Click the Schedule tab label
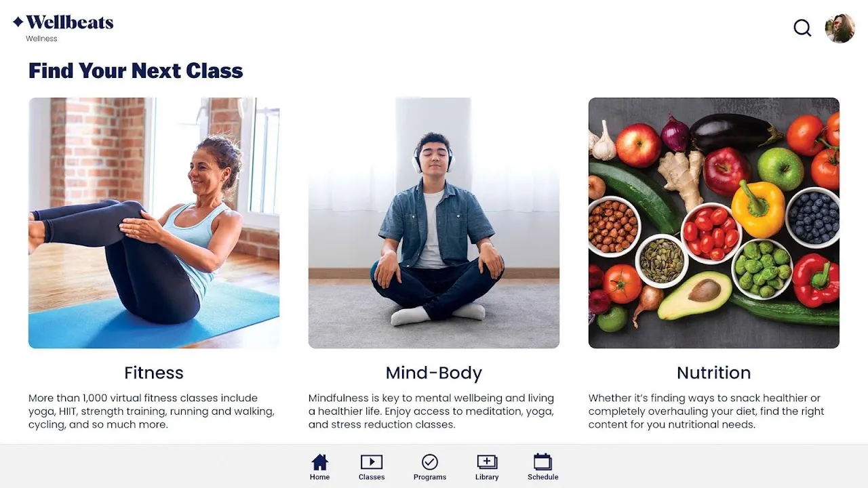Viewport: 868px width, 488px height. (x=543, y=477)
